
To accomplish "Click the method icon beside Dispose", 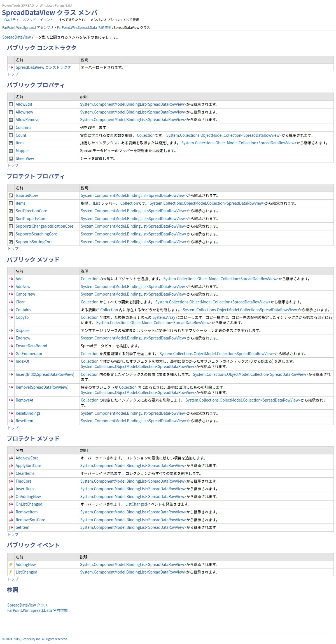I will click(x=11, y=331).
